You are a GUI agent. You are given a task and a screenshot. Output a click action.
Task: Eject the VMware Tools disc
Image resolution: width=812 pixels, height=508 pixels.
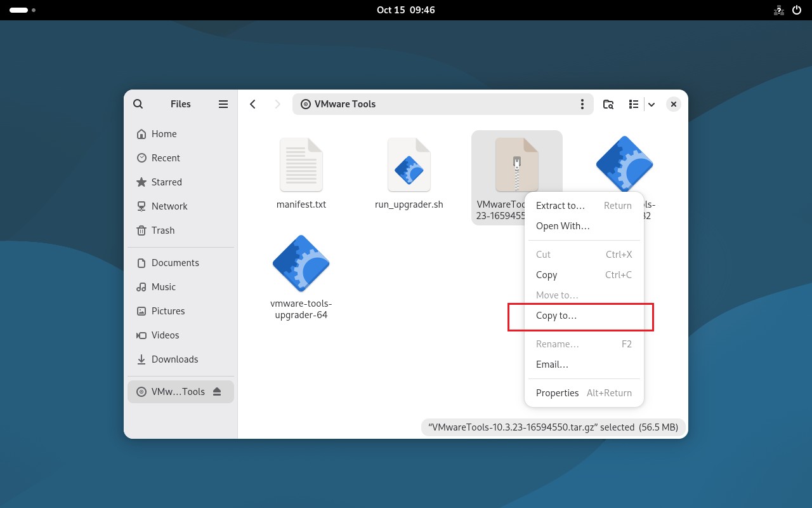click(x=217, y=392)
